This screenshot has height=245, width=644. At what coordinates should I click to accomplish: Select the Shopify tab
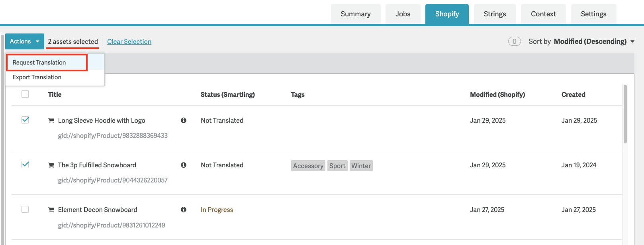coord(447,14)
